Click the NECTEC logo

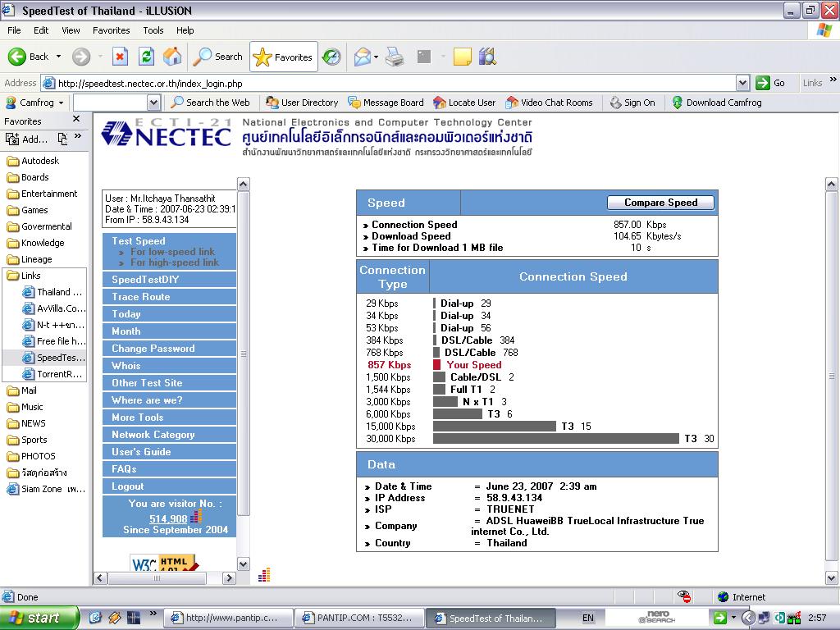click(x=167, y=134)
